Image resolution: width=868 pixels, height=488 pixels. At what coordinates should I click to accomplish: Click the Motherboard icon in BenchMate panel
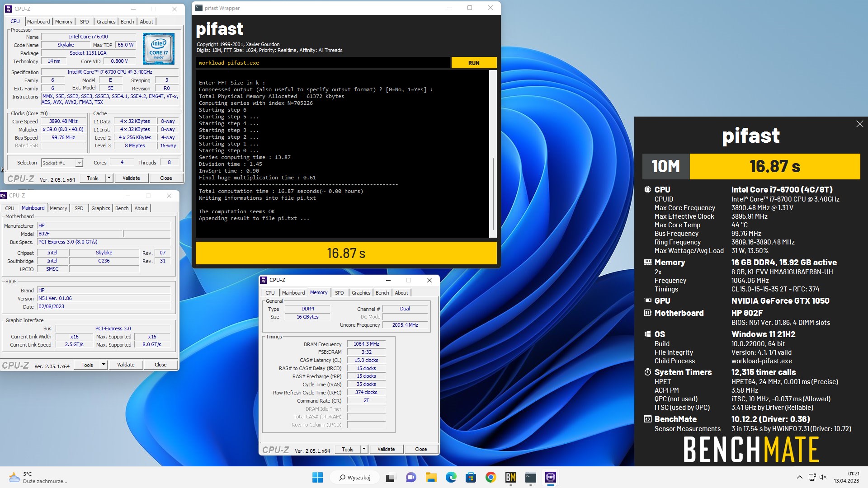coord(648,313)
